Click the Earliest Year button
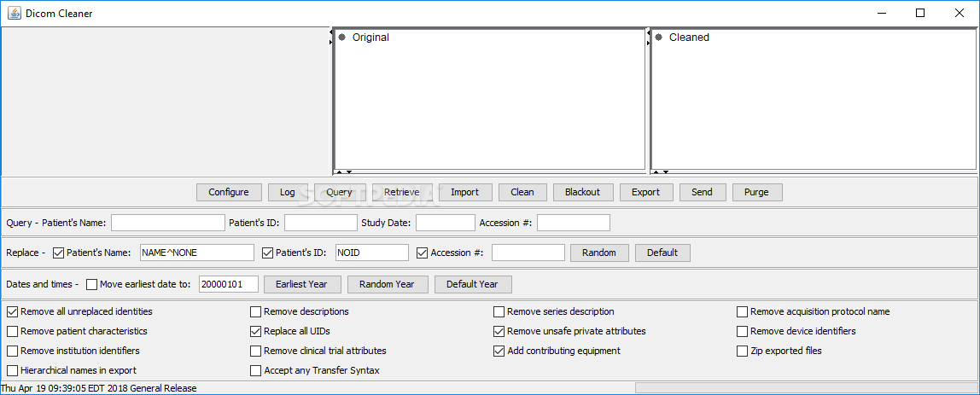 point(301,284)
